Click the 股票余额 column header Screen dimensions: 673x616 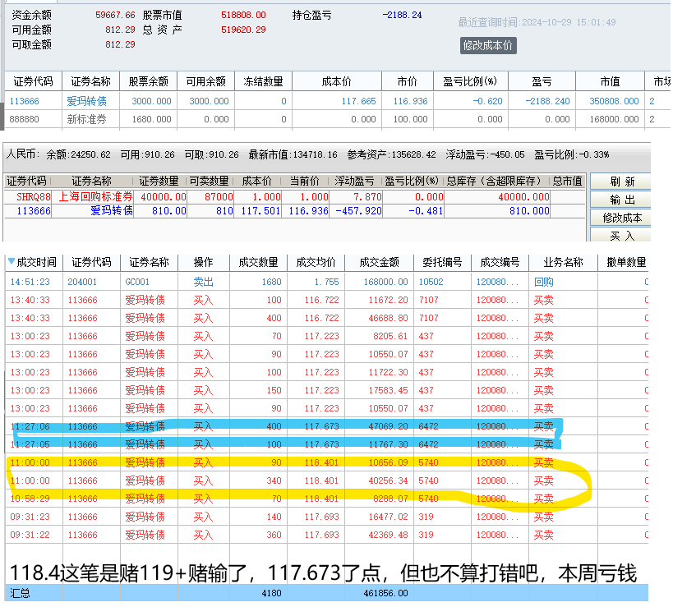(148, 81)
